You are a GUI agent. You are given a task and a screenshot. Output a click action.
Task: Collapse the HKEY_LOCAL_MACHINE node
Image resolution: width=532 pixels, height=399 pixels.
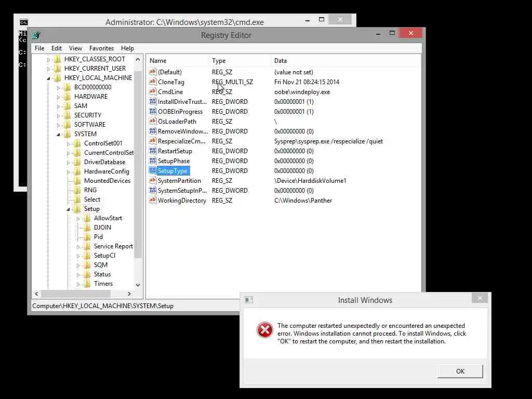click(x=48, y=78)
